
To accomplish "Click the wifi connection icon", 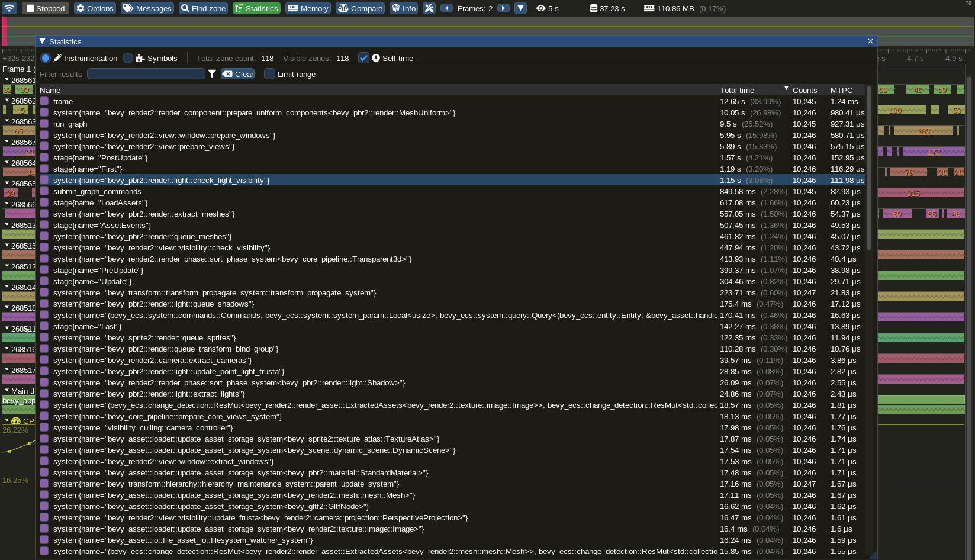I will click(x=9, y=8).
